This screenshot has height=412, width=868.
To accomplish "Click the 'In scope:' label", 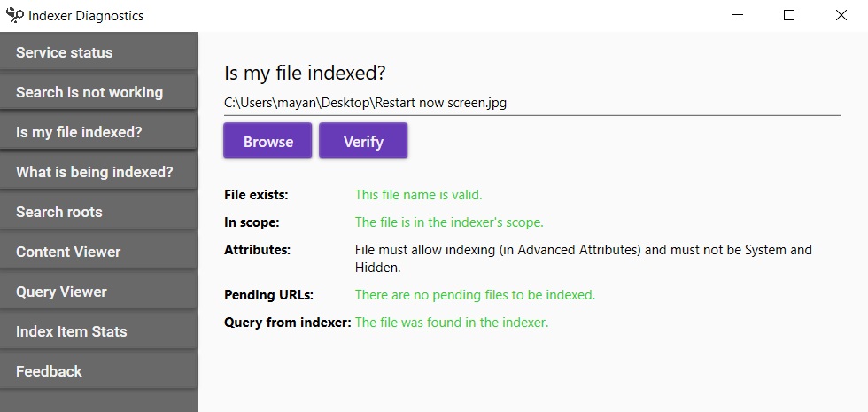I will [x=252, y=222].
